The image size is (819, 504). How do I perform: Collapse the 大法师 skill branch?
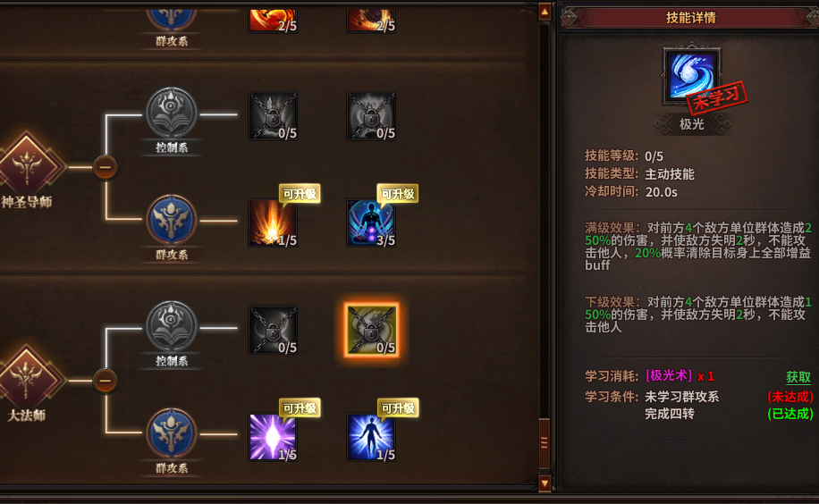(x=105, y=381)
